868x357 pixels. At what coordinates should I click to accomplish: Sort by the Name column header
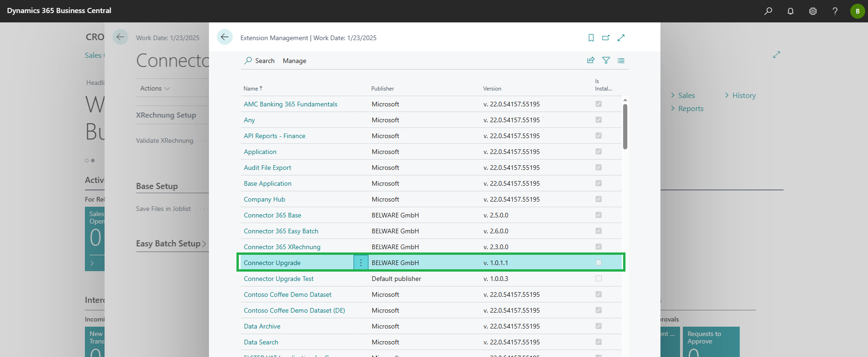click(253, 89)
